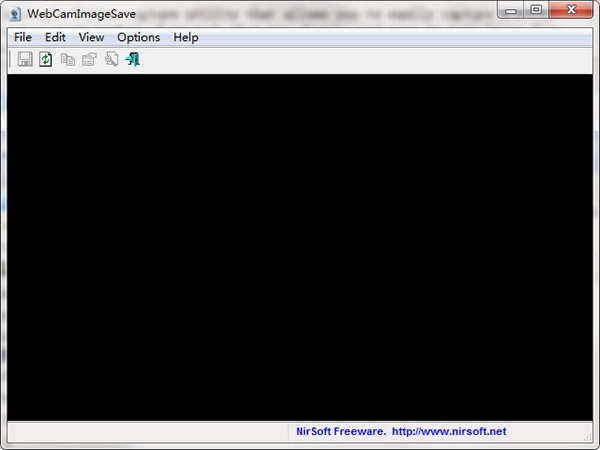Click the WebCamImageSave title bar text

82,14
